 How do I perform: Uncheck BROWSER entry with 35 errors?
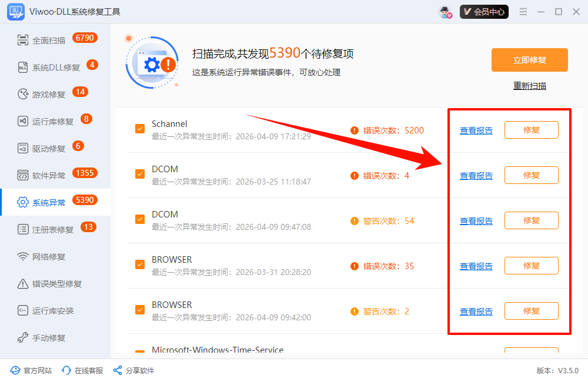click(x=140, y=264)
